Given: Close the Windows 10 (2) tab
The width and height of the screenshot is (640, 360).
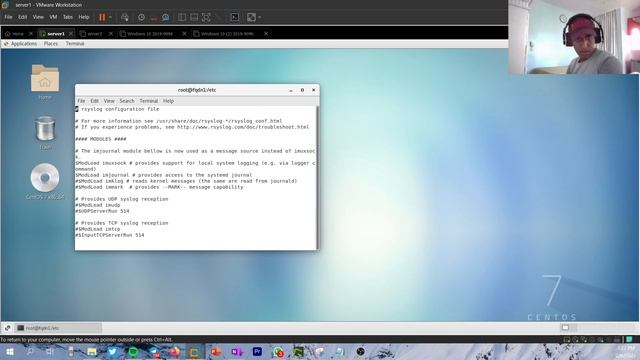Looking at the screenshot, I should [266, 33].
